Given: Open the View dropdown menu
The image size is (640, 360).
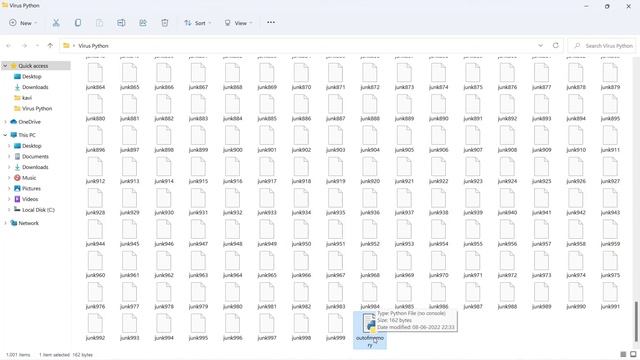Looking at the screenshot, I should pos(238,23).
